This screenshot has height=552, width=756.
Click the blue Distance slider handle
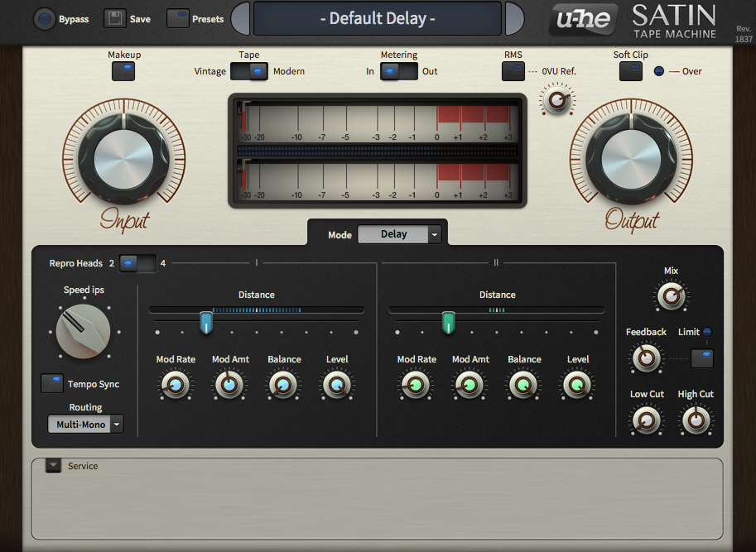[x=206, y=321]
